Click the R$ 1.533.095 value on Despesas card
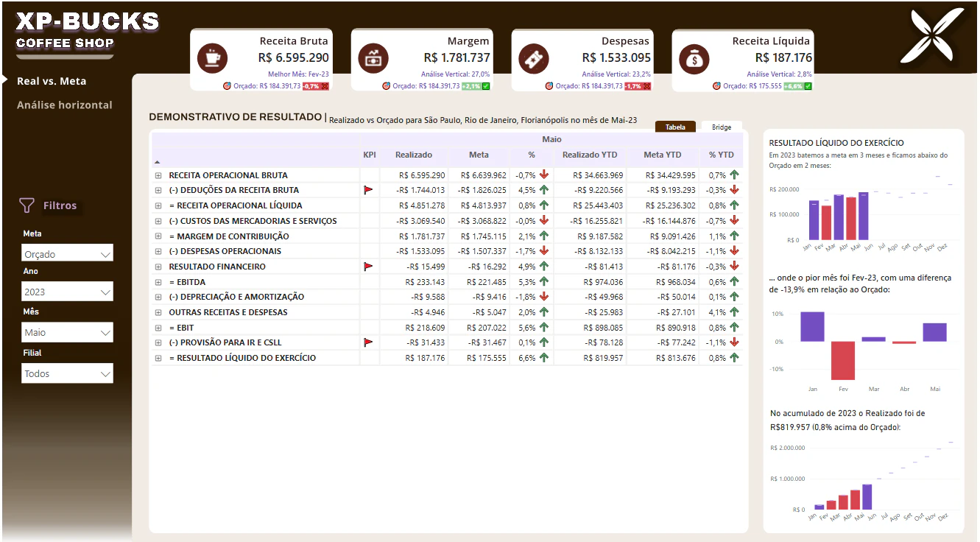The width and height of the screenshot is (980, 542). pos(616,57)
